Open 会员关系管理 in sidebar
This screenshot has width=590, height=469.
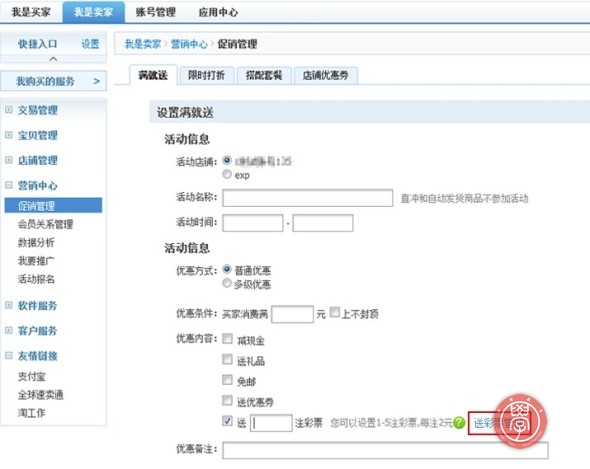[x=46, y=224]
